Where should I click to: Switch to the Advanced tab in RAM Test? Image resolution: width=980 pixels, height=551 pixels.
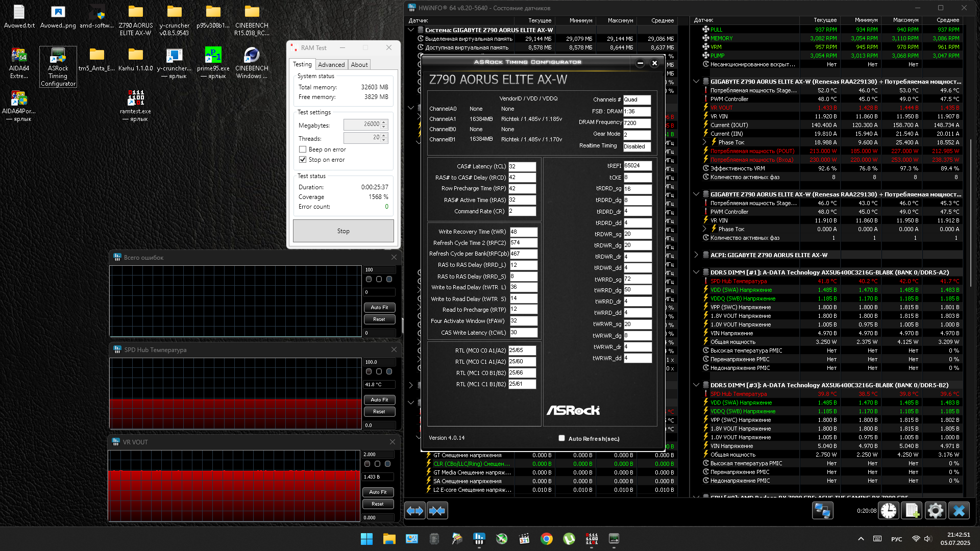tap(331, 65)
